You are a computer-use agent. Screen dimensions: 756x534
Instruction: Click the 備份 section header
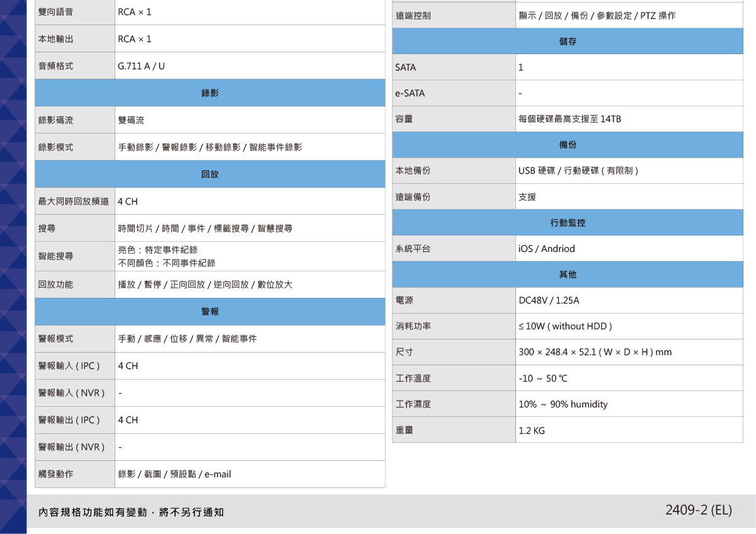568,145
